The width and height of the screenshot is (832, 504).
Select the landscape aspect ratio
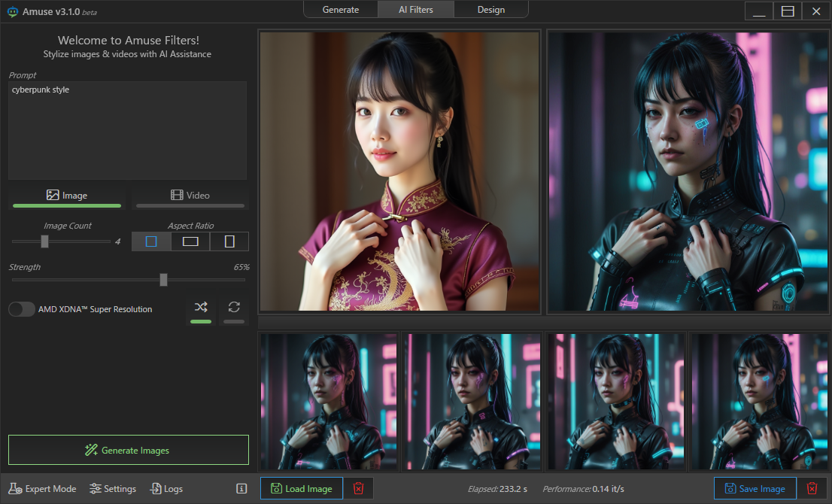point(190,241)
